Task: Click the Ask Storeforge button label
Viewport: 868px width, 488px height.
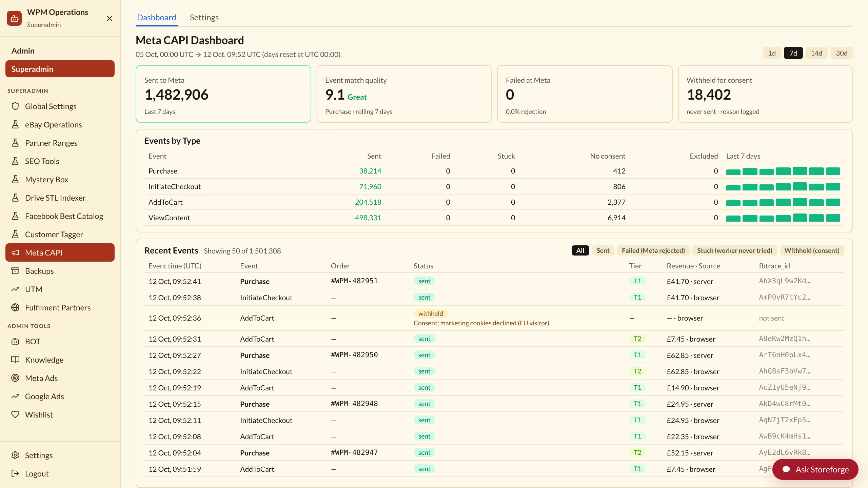Action: [x=822, y=469]
